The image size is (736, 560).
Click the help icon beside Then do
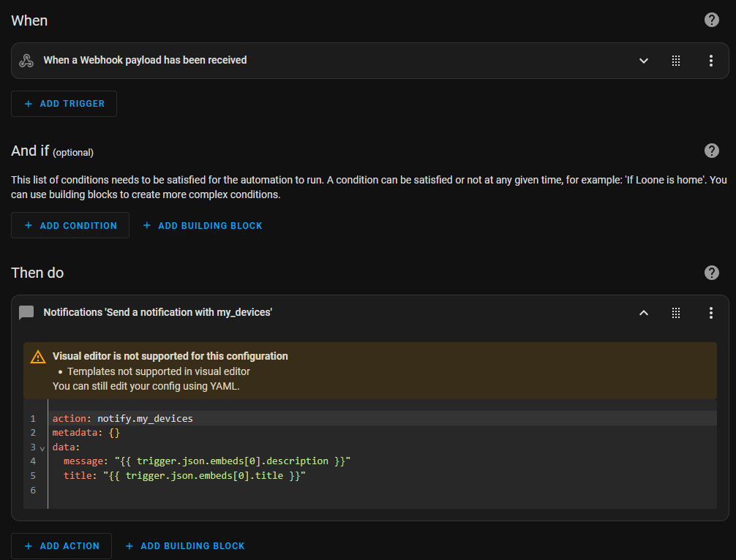pos(711,273)
